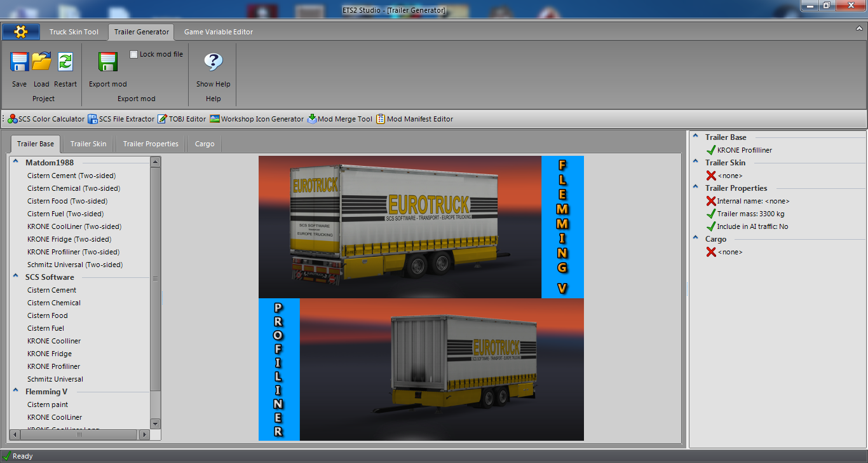Open the Mod Merge Tool
This screenshot has height=463, width=868.
pos(340,118)
